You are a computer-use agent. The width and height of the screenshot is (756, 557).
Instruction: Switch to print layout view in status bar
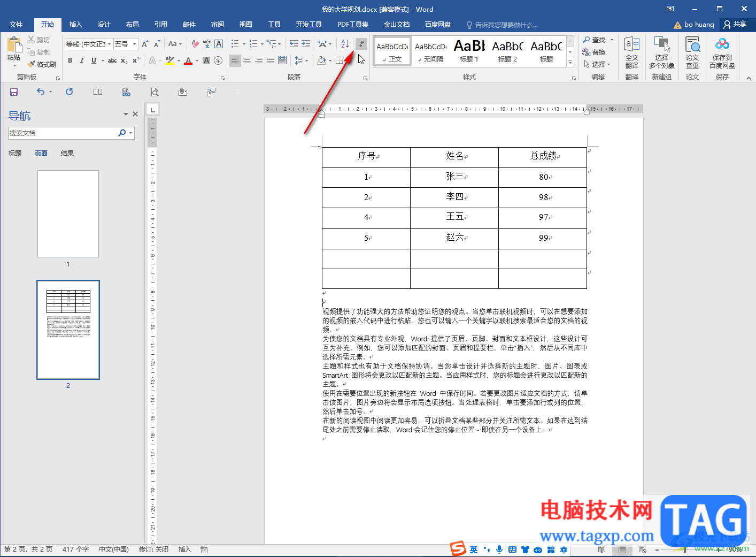[622, 550]
